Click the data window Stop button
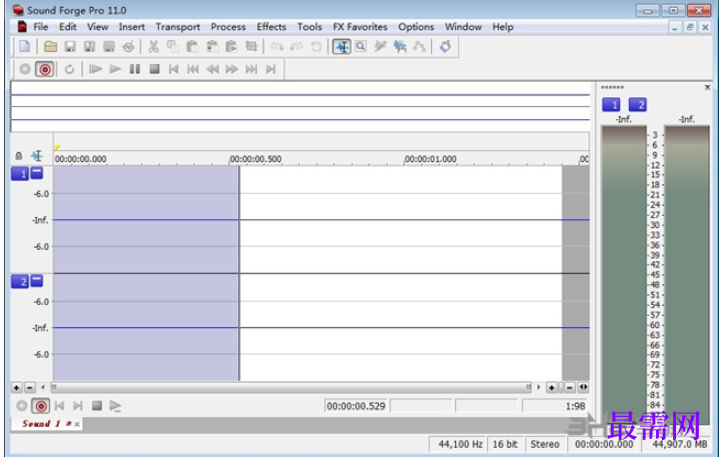 97,406
